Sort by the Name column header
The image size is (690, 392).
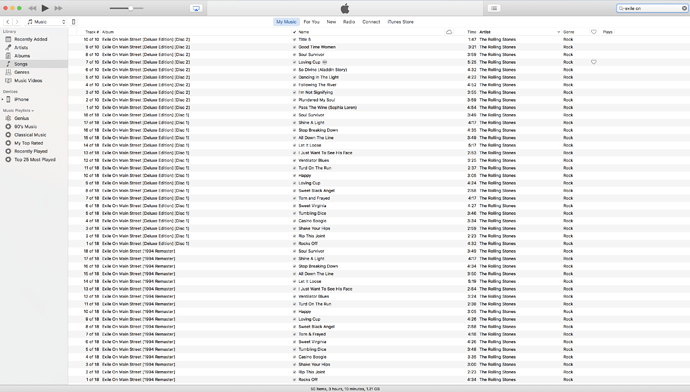pyautogui.click(x=304, y=32)
